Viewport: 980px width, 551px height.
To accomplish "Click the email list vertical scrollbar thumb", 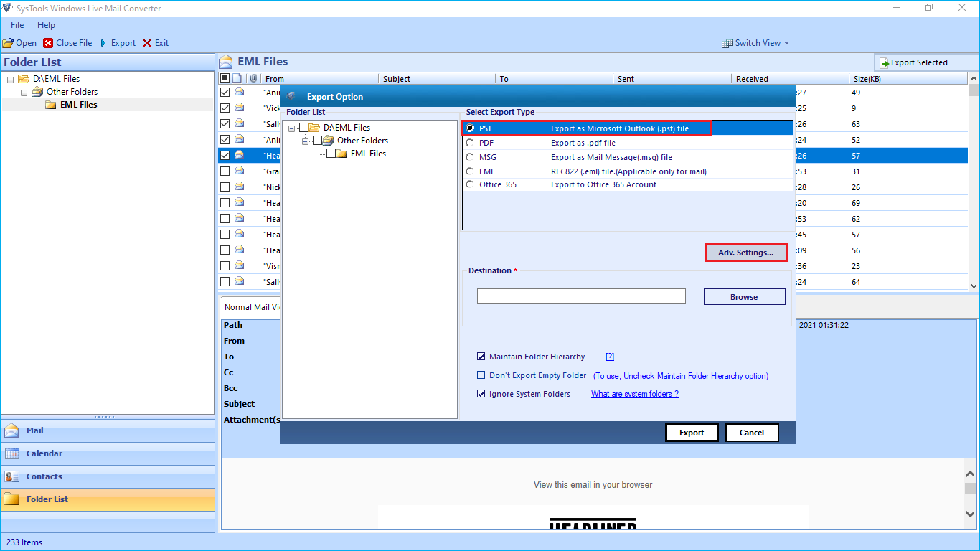I will (x=974, y=90).
